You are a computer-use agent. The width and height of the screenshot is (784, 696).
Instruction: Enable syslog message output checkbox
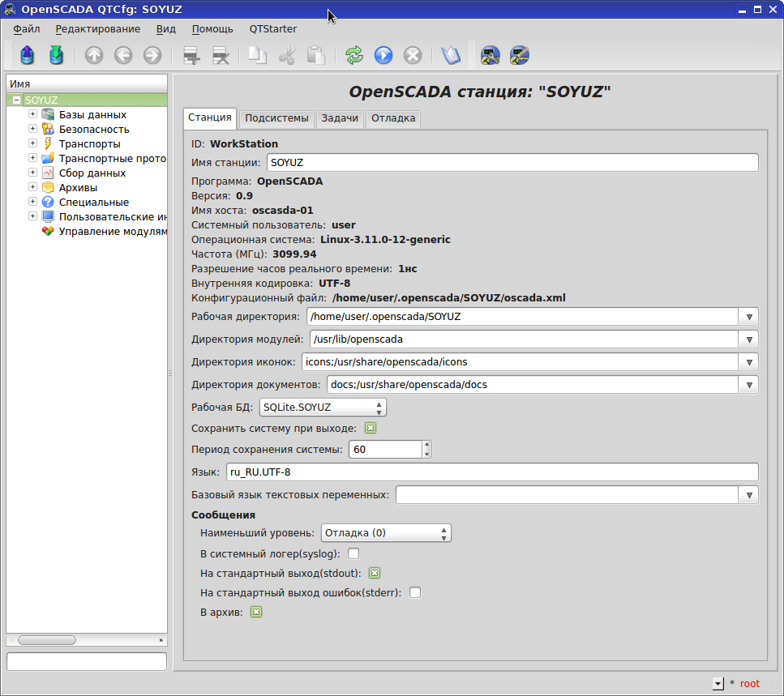pos(353,553)
